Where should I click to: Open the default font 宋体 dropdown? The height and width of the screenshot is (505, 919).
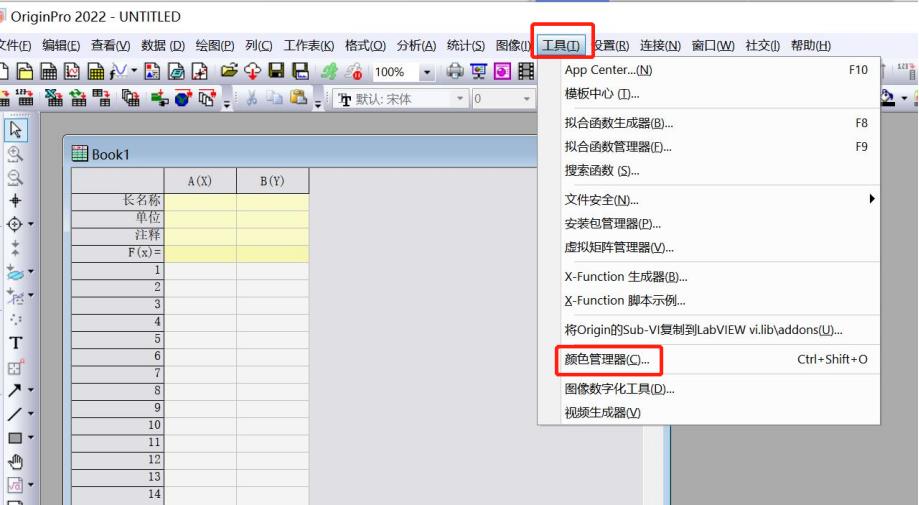point(460,98)
